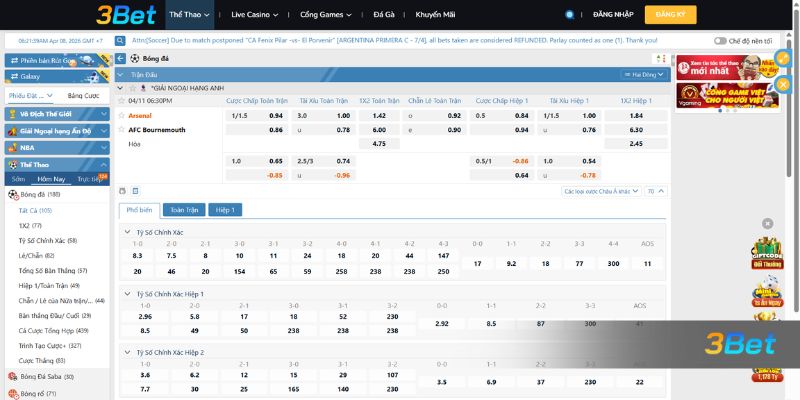Viewport: 800px width, 400px height.
Task: Open the Các loại cược Châu Á khác dropdown
Action: tap(599, 190)
